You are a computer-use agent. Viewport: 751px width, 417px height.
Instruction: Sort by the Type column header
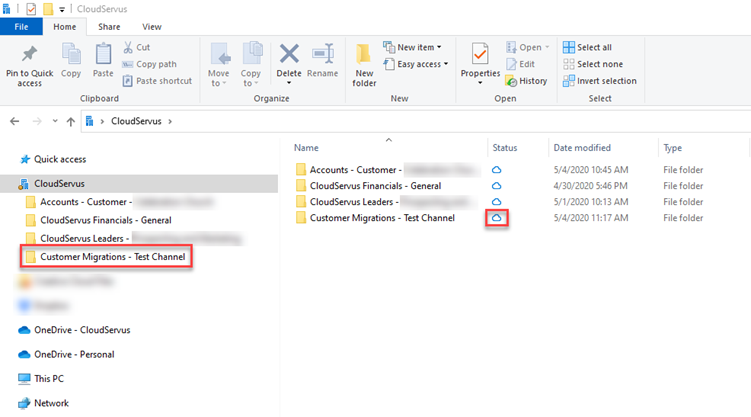point(672,148)
